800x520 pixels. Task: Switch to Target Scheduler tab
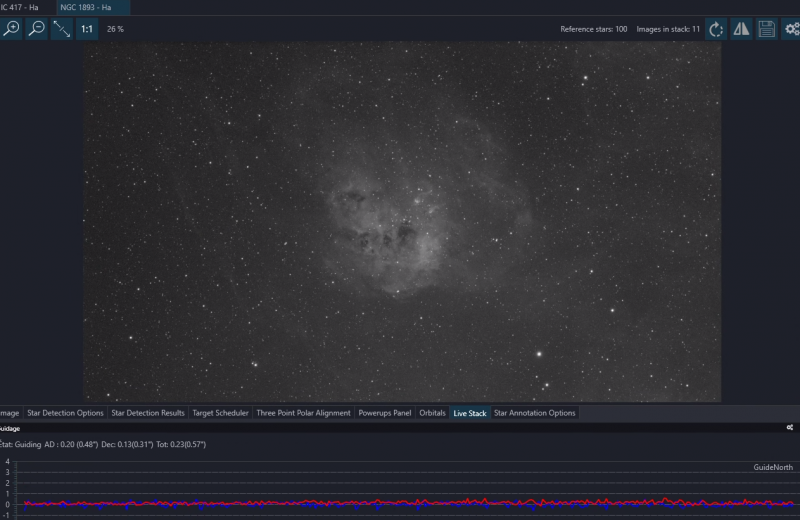click(220, 413)
